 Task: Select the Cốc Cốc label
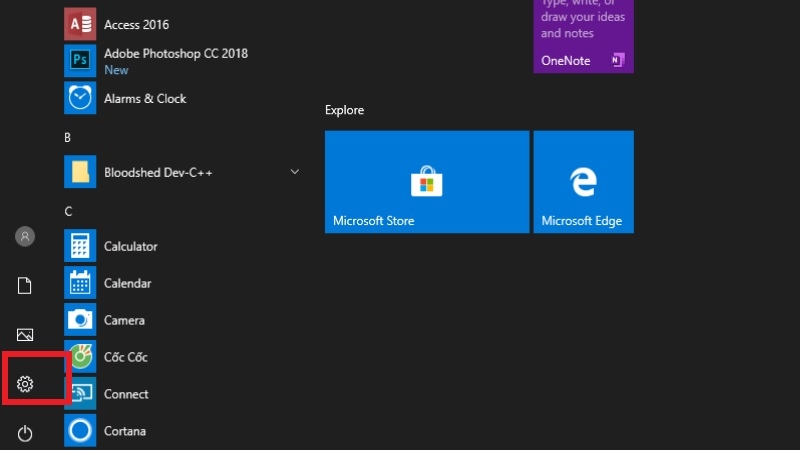coord(126,357)
